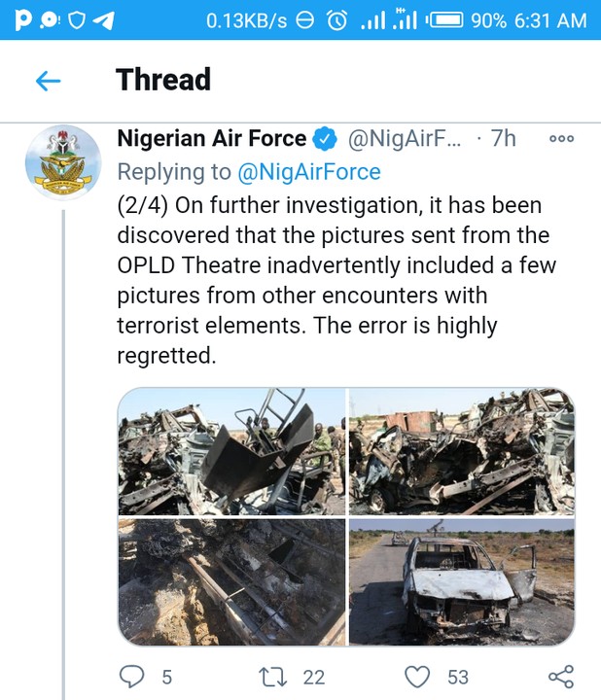Tap the Nigerian Air Force display name
Screen dimensions: 601x700
211,139
